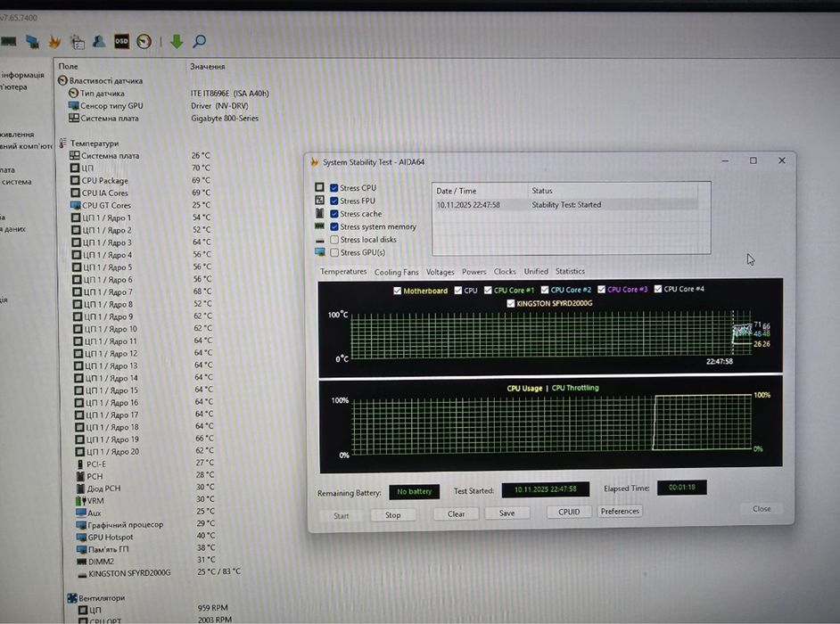
Task: Select the Unified tab
Action: [x=536, y=271]
